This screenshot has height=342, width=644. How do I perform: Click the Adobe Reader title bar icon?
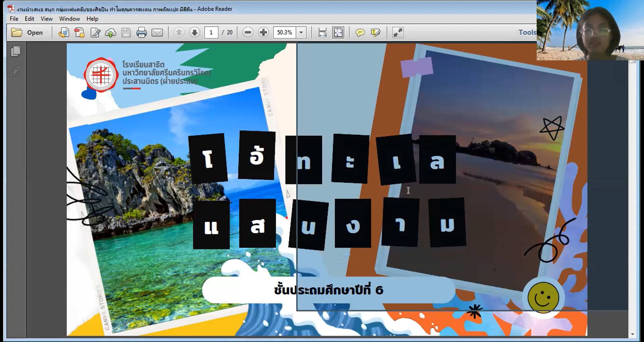[x=11, y=9]
